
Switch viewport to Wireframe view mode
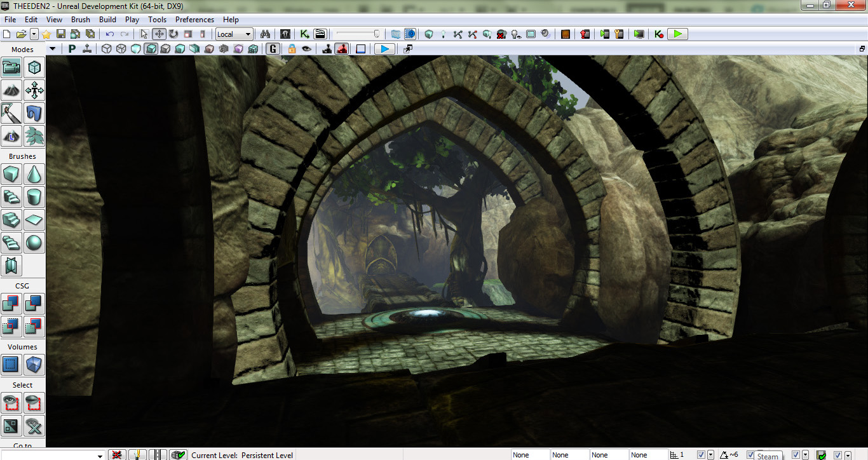121,49
